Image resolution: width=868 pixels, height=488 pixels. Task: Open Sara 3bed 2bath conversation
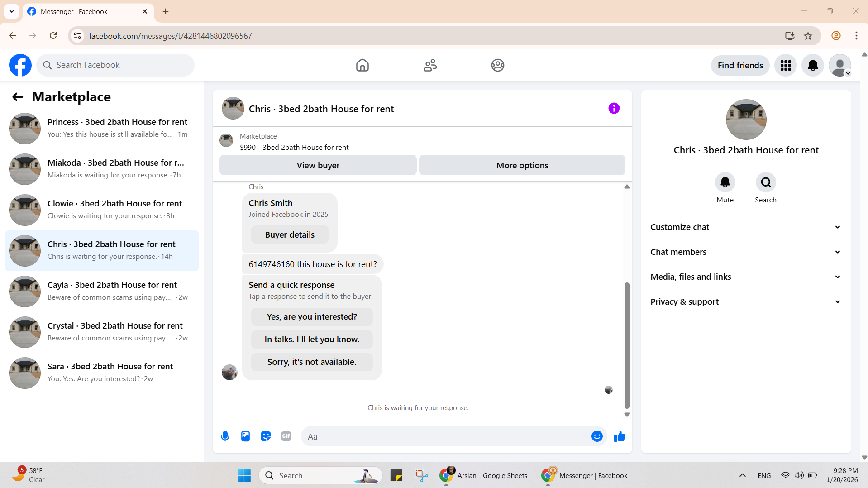(102, 373)
